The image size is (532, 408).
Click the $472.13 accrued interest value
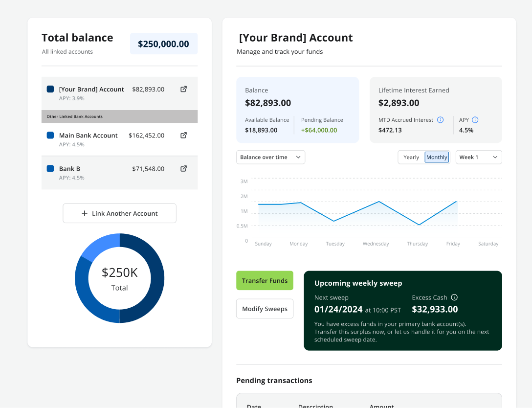coord(390,130)
